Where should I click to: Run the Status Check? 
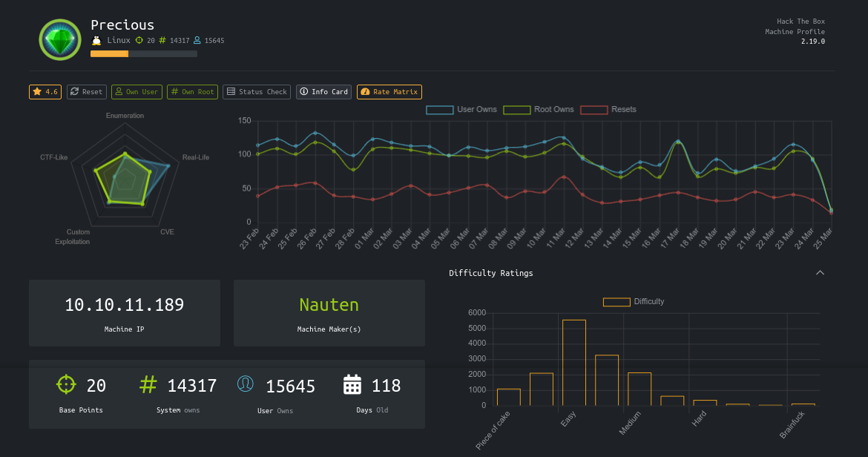pyautogui.click(x=257, y=92)
